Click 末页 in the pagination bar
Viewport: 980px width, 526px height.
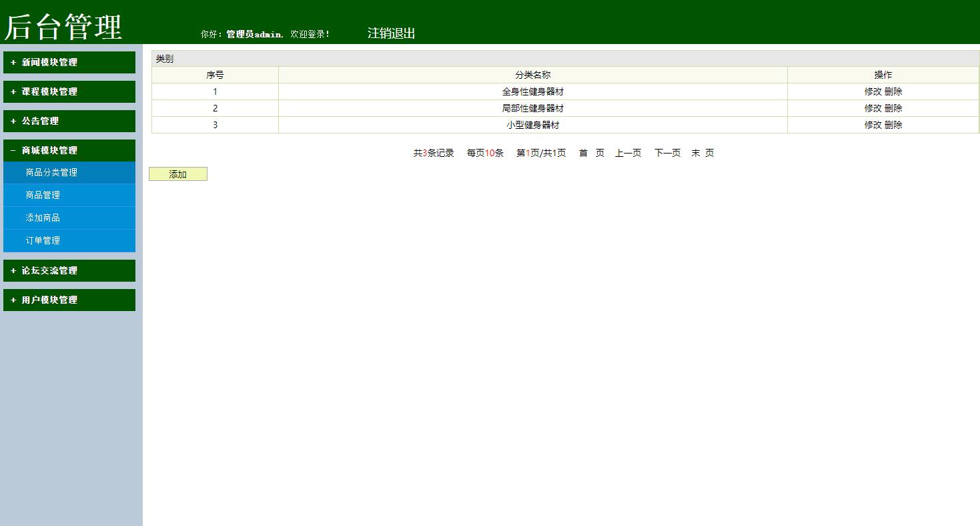tap(702, 153)
